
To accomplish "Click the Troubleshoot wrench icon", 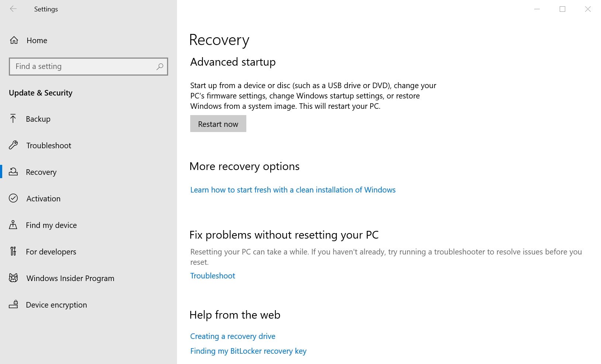I will (13, 145).
